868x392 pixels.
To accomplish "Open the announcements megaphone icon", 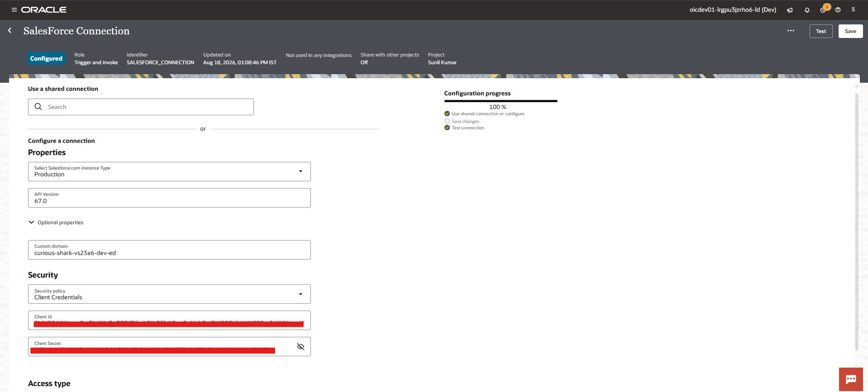I will pyautogui.click(x=790, y=10).
